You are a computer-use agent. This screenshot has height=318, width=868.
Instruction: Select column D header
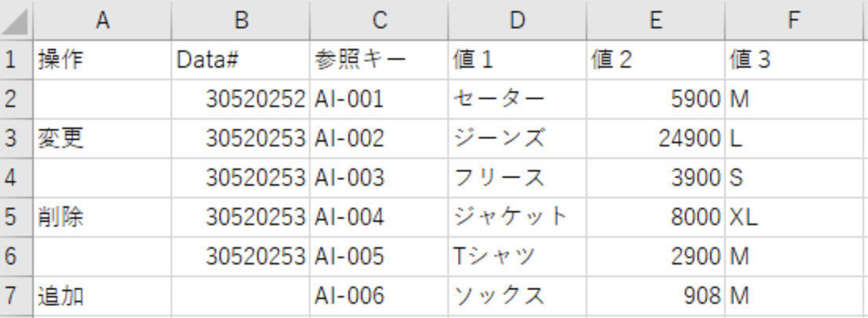517,21
